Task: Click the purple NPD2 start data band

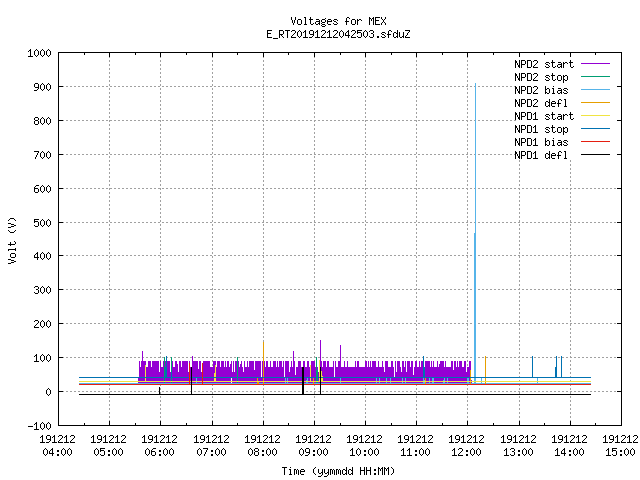Action: (x=304, y=371)
